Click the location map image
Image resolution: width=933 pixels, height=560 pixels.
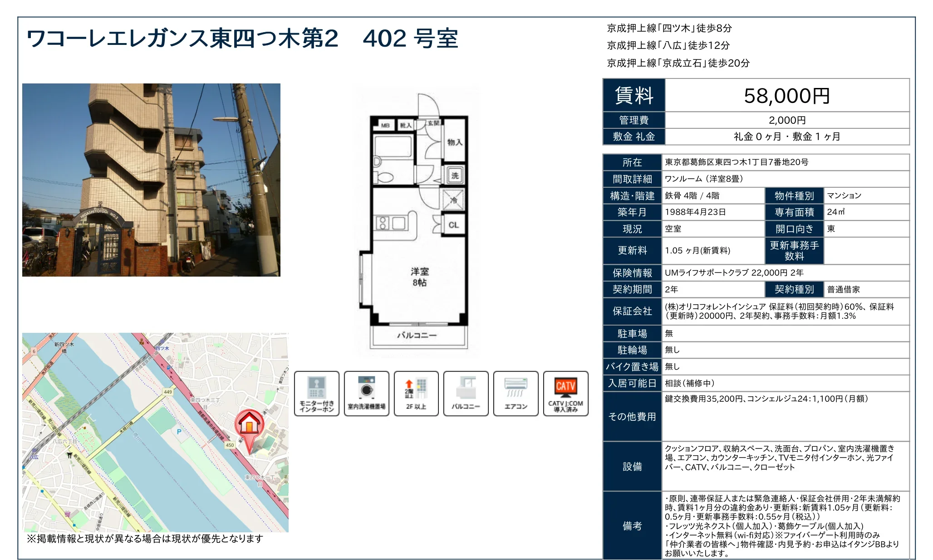tap(155, 432)
